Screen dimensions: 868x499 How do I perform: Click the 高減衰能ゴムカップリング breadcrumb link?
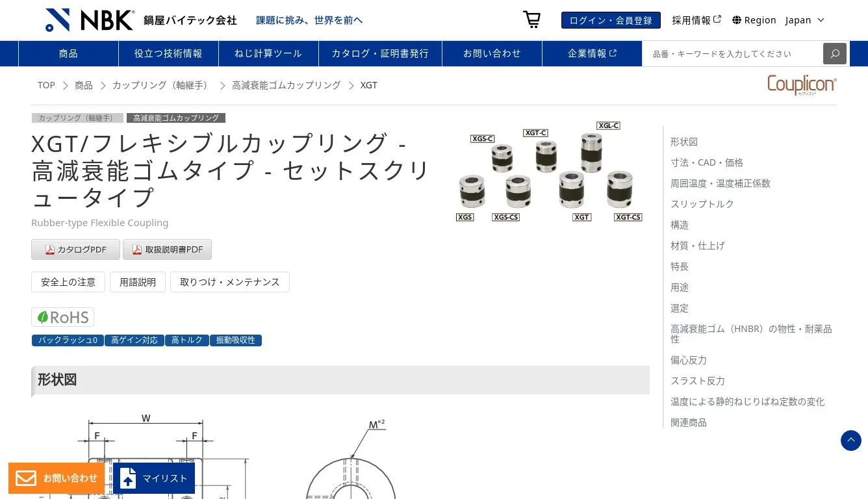click(286, 85)
